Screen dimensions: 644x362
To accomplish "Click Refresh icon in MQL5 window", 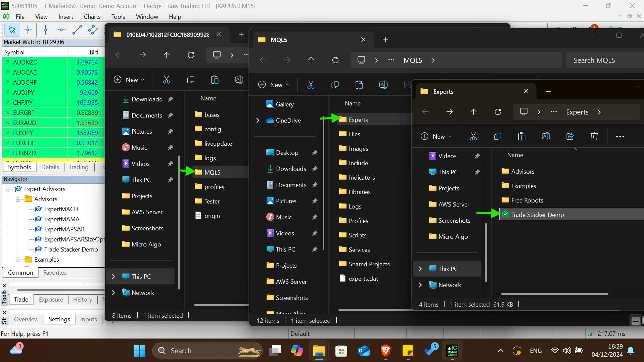I will [335, 60].
